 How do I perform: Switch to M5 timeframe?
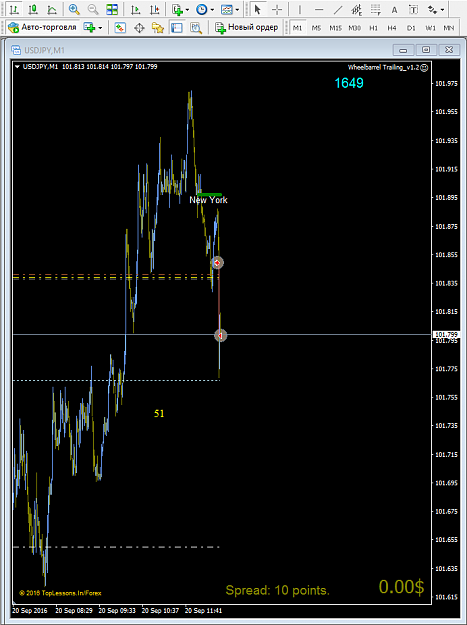316,28
